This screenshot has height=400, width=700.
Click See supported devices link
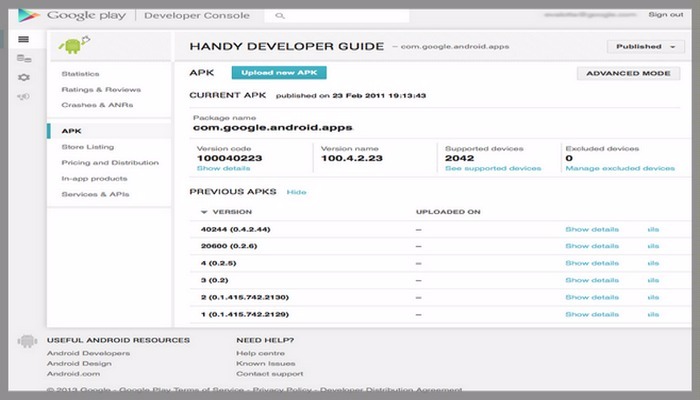493,168
